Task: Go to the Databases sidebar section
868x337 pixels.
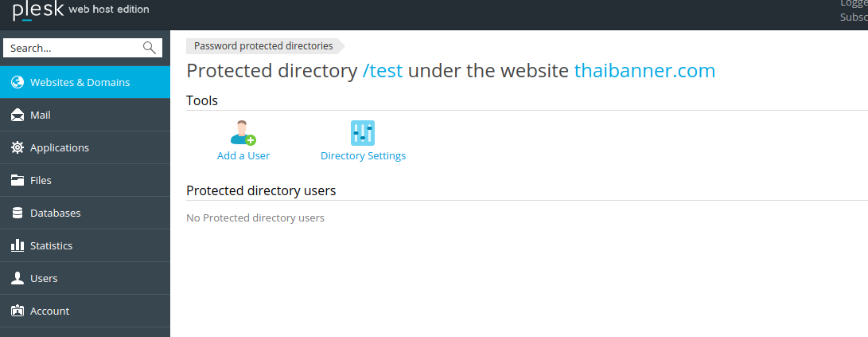Action: [x=55, y=213]
